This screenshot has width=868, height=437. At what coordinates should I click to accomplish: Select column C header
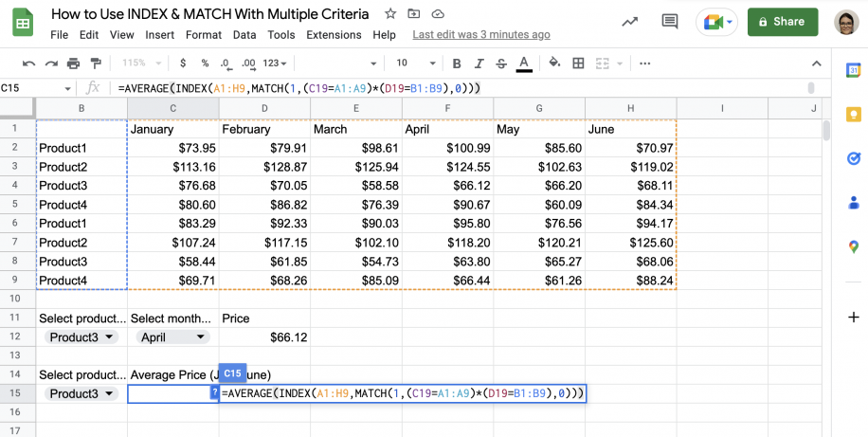(x=173, y=109)
